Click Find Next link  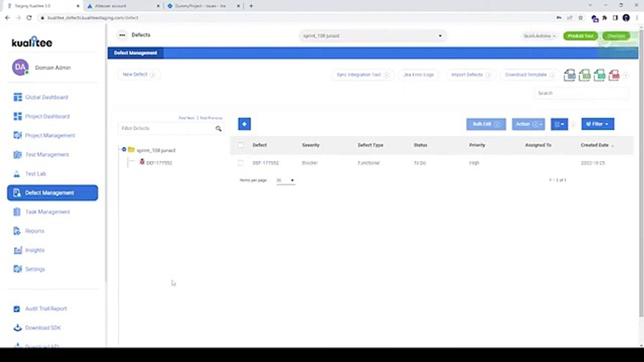point(187,118)
